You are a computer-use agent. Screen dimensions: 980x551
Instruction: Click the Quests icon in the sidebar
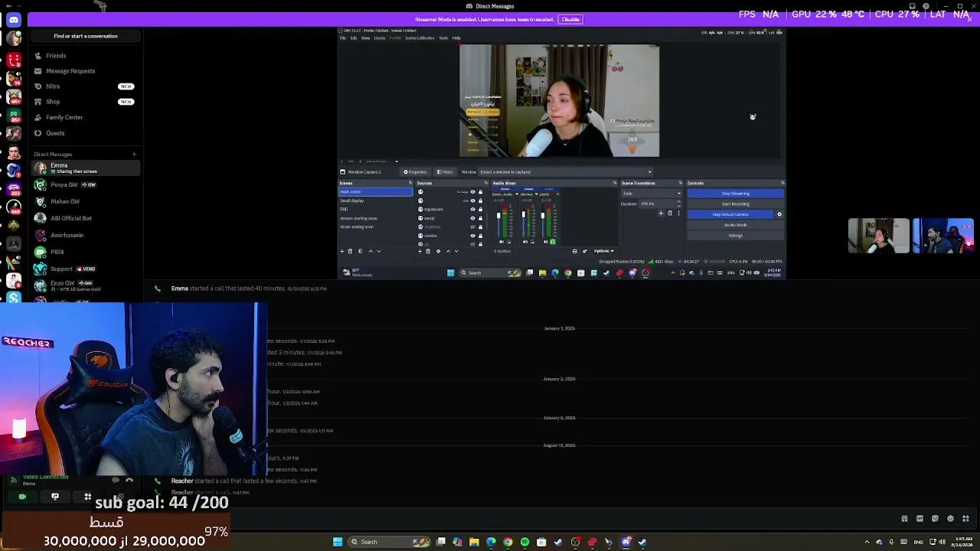click(x=38, y=133)
